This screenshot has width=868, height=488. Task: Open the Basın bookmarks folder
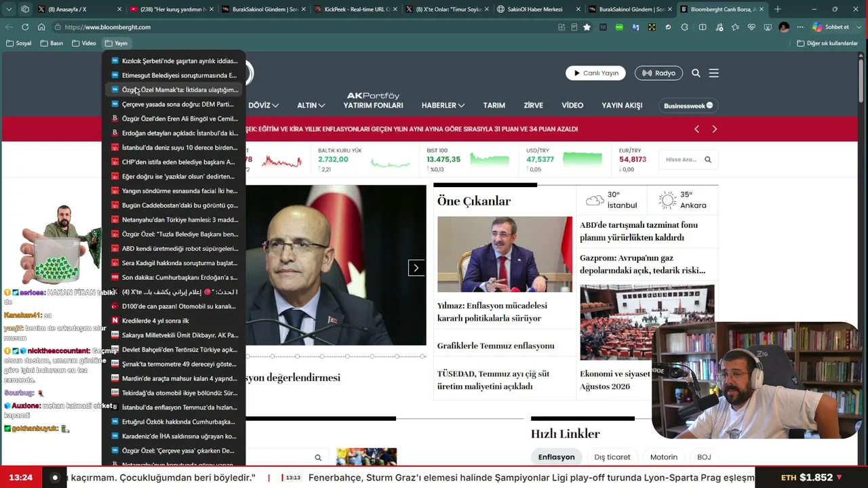coord(52,43)
